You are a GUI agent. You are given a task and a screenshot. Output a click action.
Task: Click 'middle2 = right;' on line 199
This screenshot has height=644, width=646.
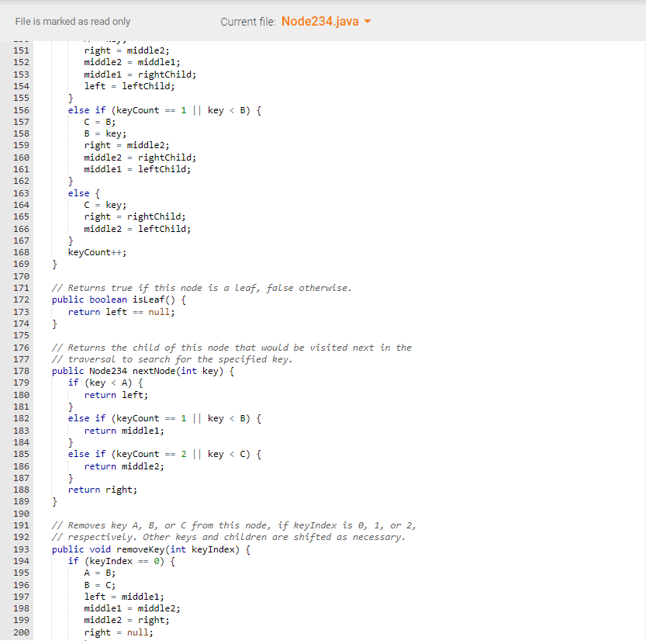coord(127,621)
